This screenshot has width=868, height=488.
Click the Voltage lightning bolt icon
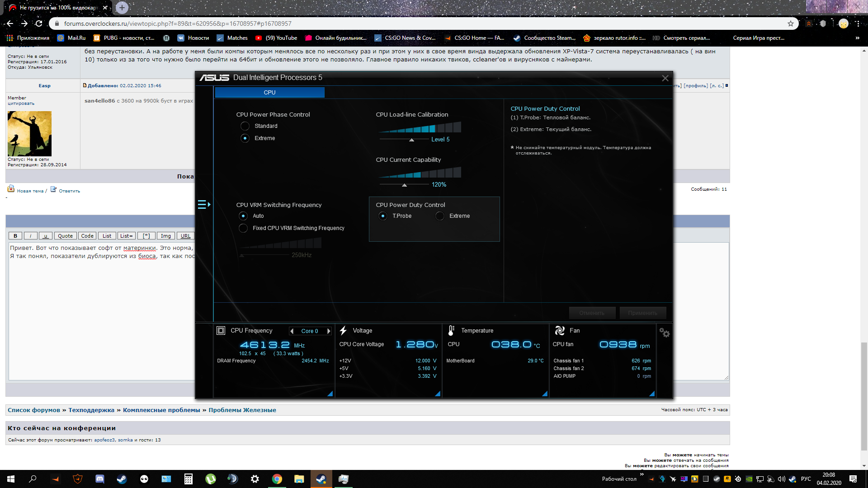(343, 331)
